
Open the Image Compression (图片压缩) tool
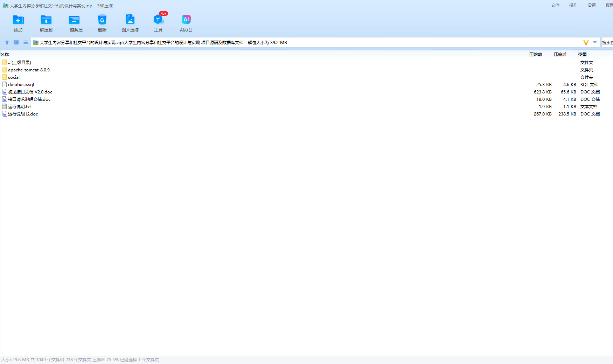(x=130, y=20)
